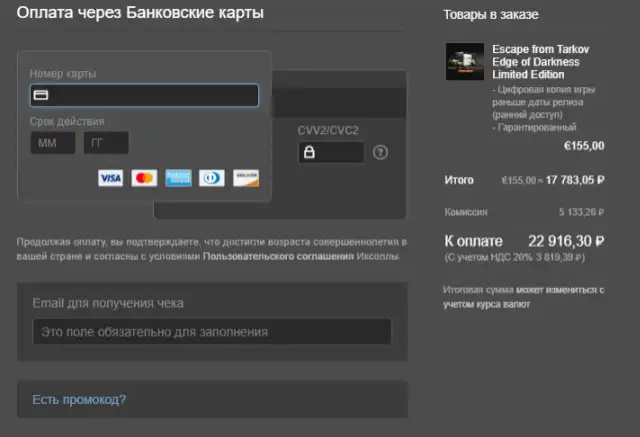Click the CVV2/CVC2 code field
The width and height of the screenshot is (640, 437).
point(331,152)
